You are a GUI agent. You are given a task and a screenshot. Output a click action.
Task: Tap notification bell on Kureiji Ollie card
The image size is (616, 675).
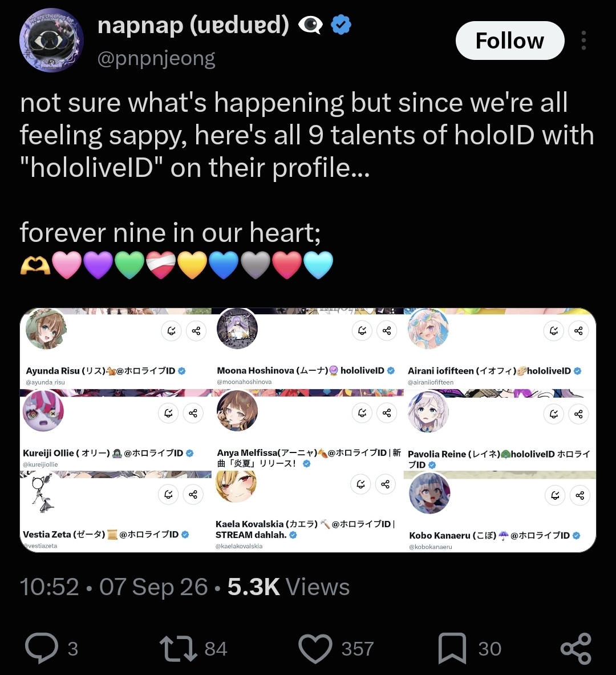click(x=168, y=413)
